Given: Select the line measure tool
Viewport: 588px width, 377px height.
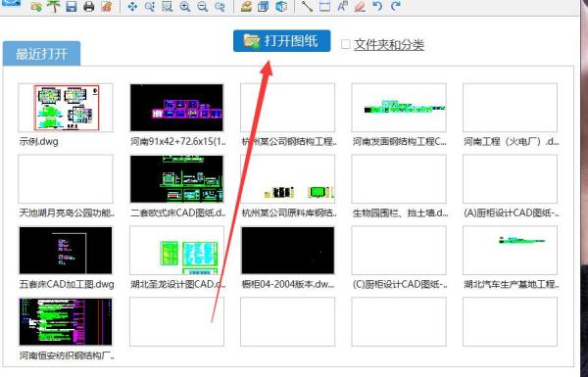Looking at the screenshot, I should [307, 7].
